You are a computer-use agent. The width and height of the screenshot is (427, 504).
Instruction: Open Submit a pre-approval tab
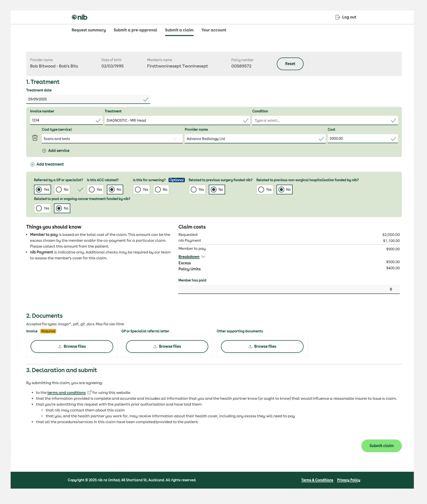pos(135,30)
